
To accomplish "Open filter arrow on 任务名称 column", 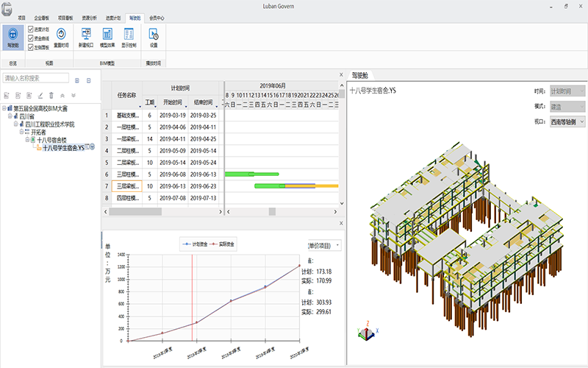I will (x=140, y=107).
